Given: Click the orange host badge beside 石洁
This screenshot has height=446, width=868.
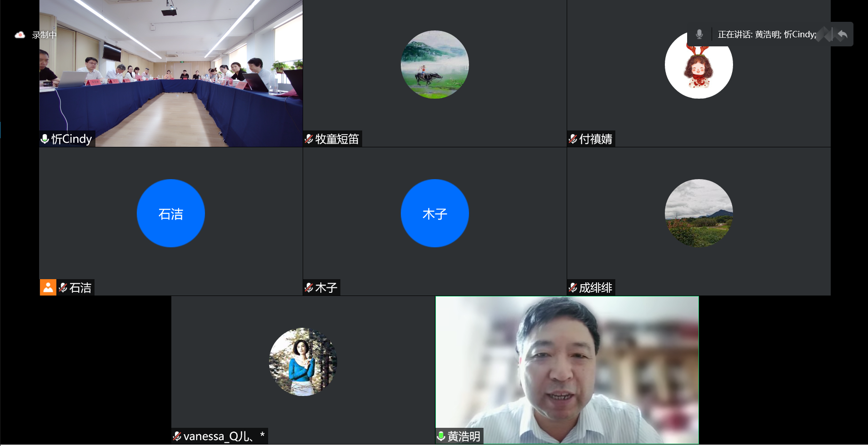Looking at the screenshot, I should coord(48,287).
